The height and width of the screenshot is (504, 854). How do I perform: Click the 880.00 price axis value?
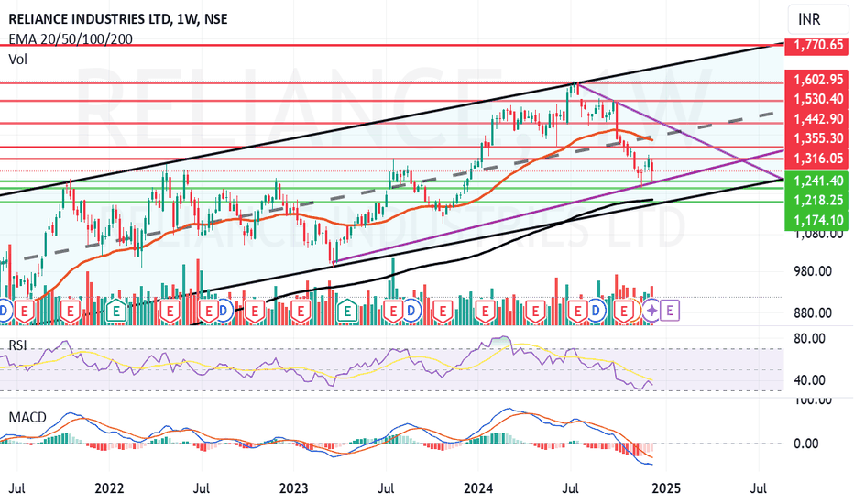813,312
